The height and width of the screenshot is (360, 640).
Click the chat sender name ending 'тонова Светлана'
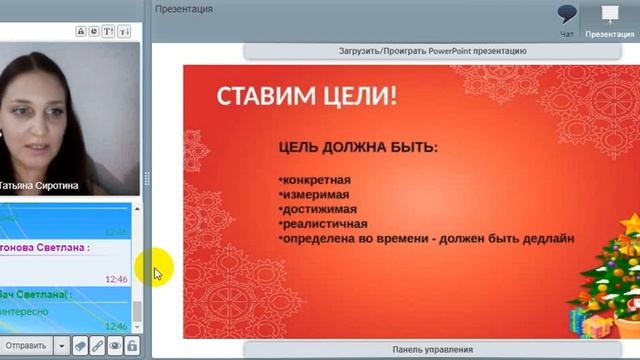click(44, 247)
